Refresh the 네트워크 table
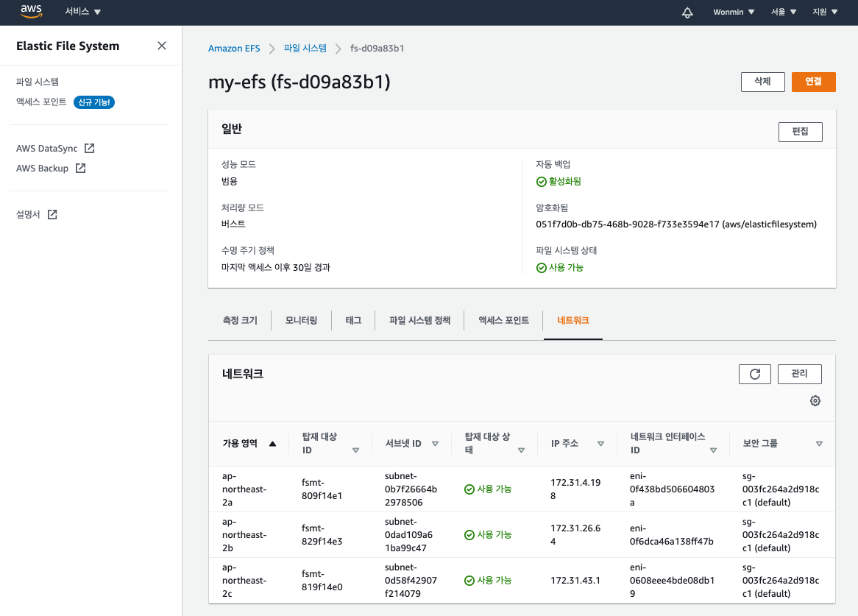Screen dimensions: 858x616 (x=754, y=374)
